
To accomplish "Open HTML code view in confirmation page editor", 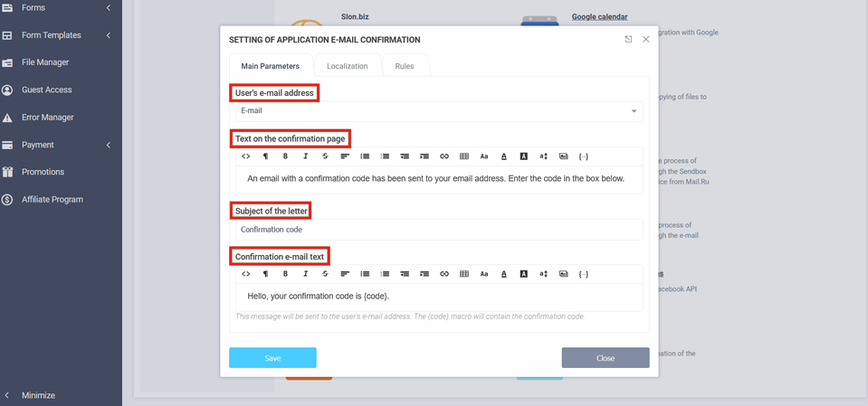I will pyautogui.click(x=245, y=156).
